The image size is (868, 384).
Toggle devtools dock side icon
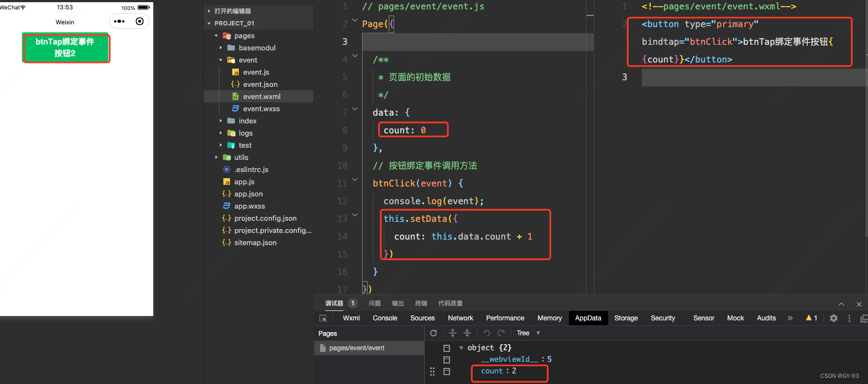pyautogui.click(x=864, y=319)
